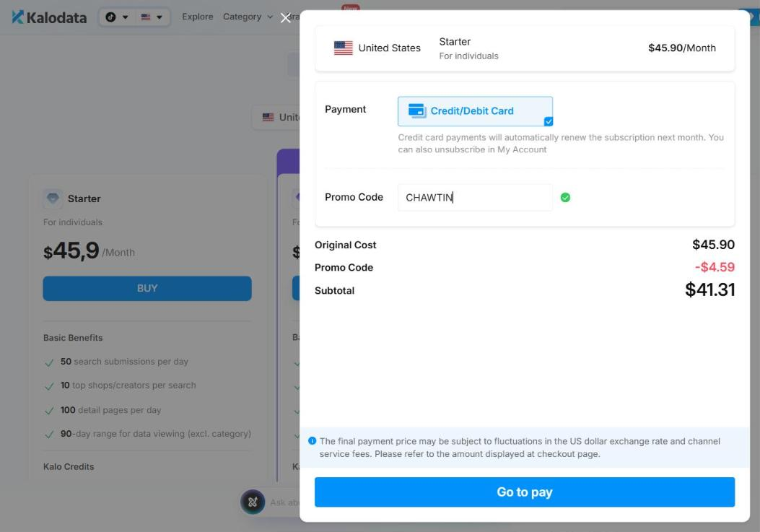This screenshot has height=532, width=760.
Task: Click the green promo code valid checkmark
Action: coord(565,197)
